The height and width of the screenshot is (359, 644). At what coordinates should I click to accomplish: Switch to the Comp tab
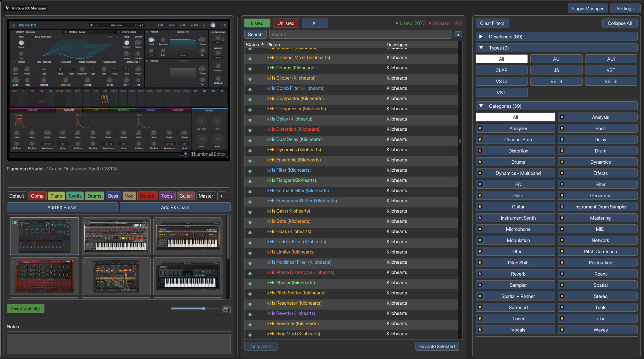click(x=37, y=196)
